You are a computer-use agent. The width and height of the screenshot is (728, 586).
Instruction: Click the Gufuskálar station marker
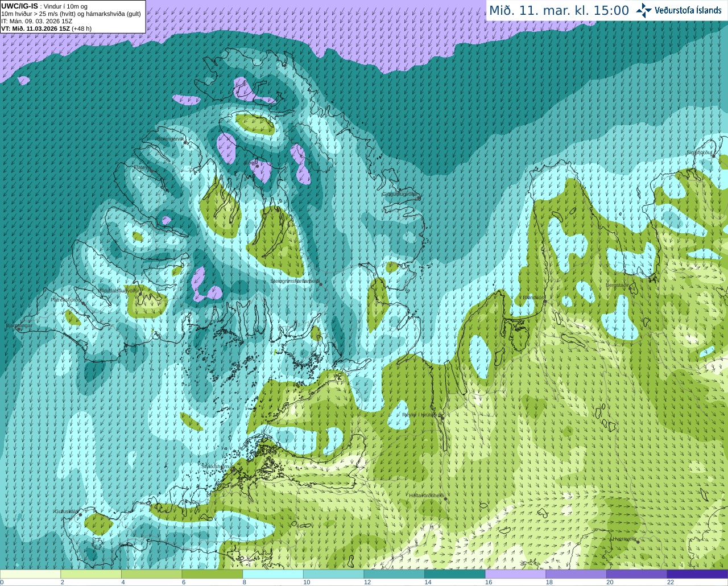pyautogui.click(x=80, y=515)
